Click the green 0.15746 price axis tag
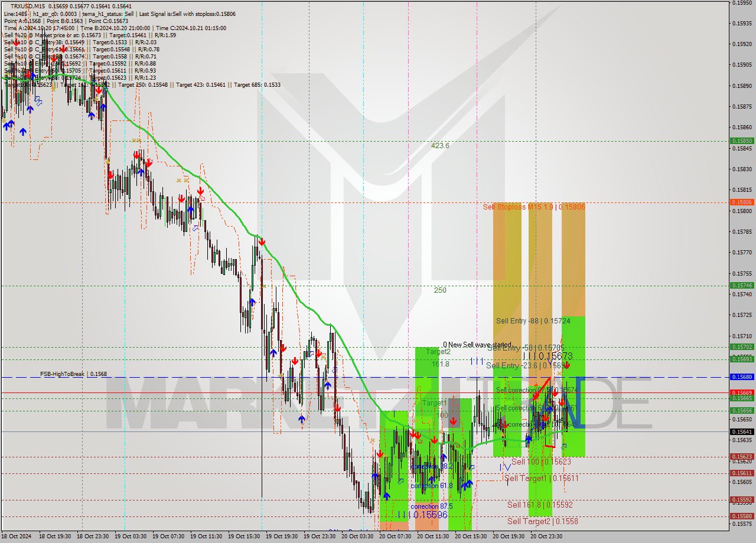 pyautogui.click(x=742, y=286)
